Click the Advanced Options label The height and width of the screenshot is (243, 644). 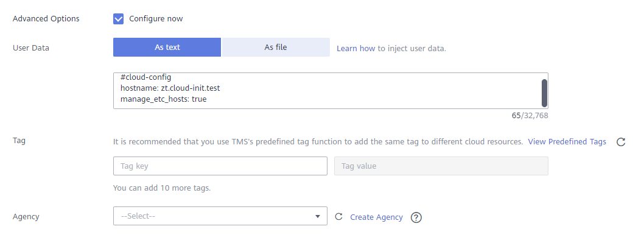(x=46, y=19)
